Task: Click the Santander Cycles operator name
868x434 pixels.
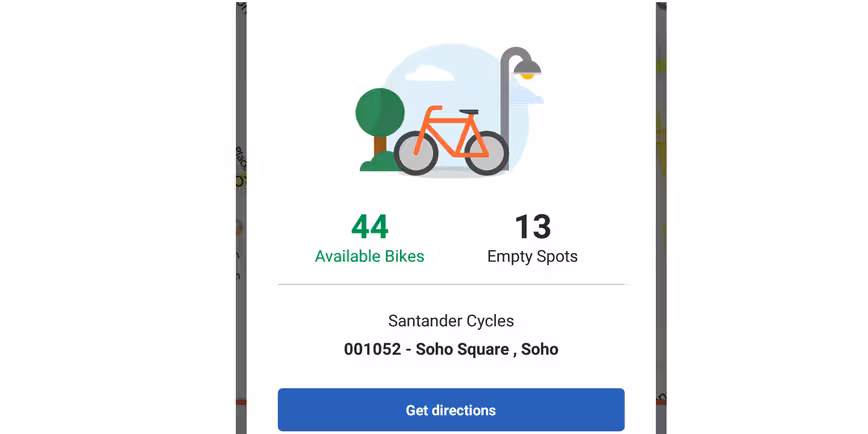Action: point(451,321)
